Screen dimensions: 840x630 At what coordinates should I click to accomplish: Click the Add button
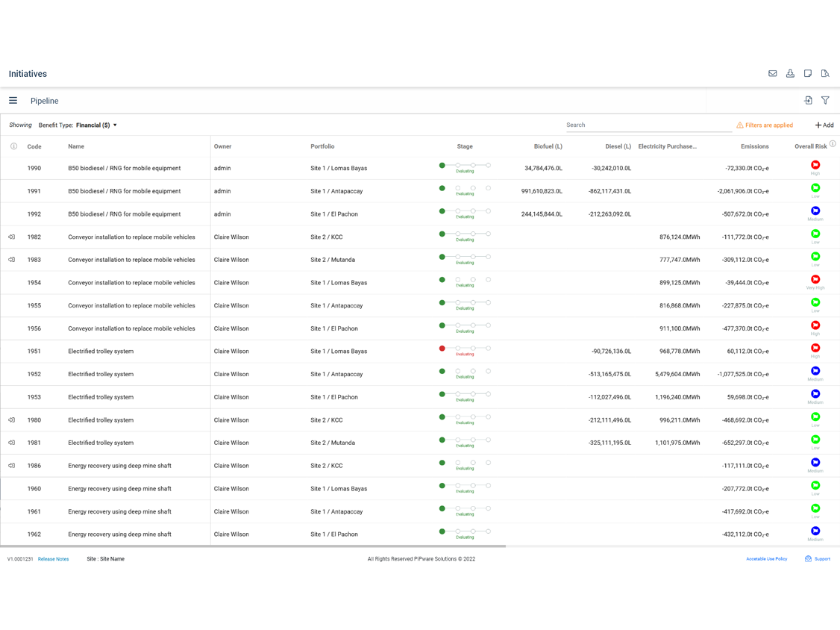(824, 125)
